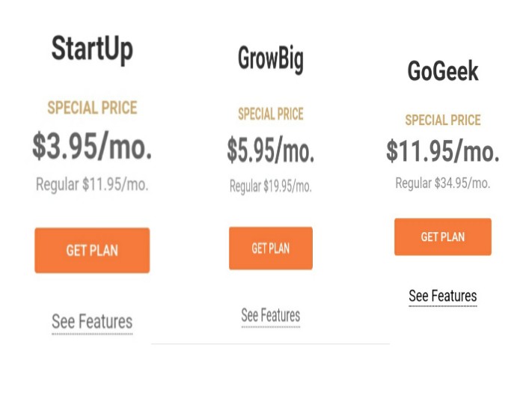Image resolution: width=532 pixels, height=396 pixels.
Task: Click the $5.95/mo. price text
Action: [x=270, y=150]
